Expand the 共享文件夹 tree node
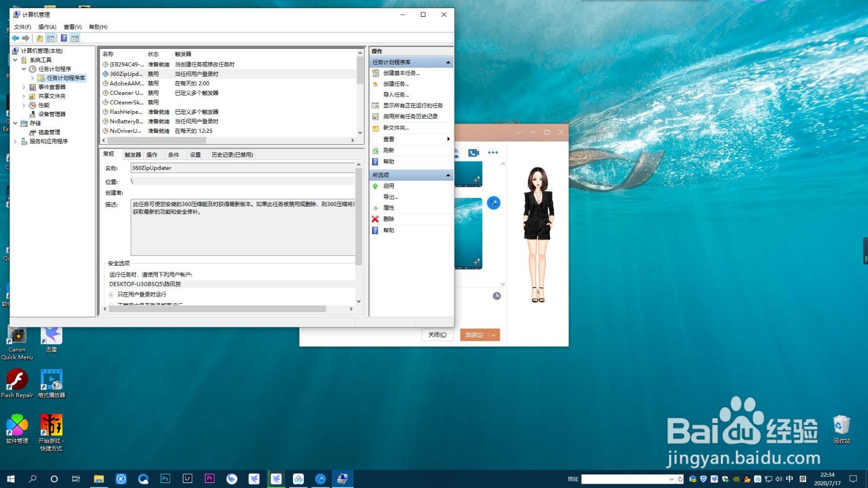Image resolution: width=868 pixels, height=488 pixels. [x=24, y=97]
